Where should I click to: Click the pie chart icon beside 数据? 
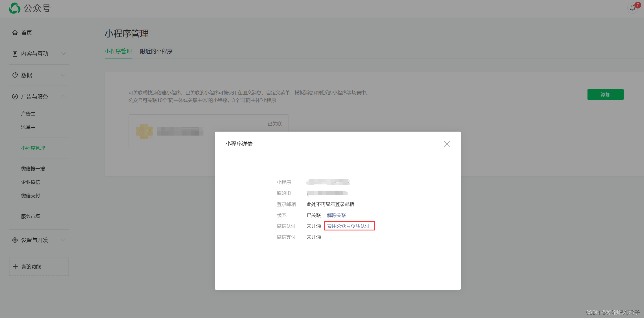click(x=15, y=75)
